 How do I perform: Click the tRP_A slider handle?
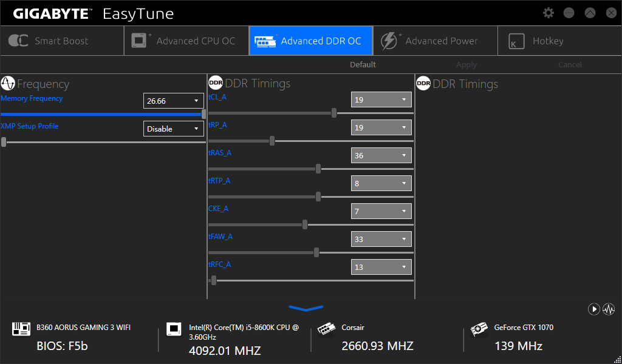[272, 141]
